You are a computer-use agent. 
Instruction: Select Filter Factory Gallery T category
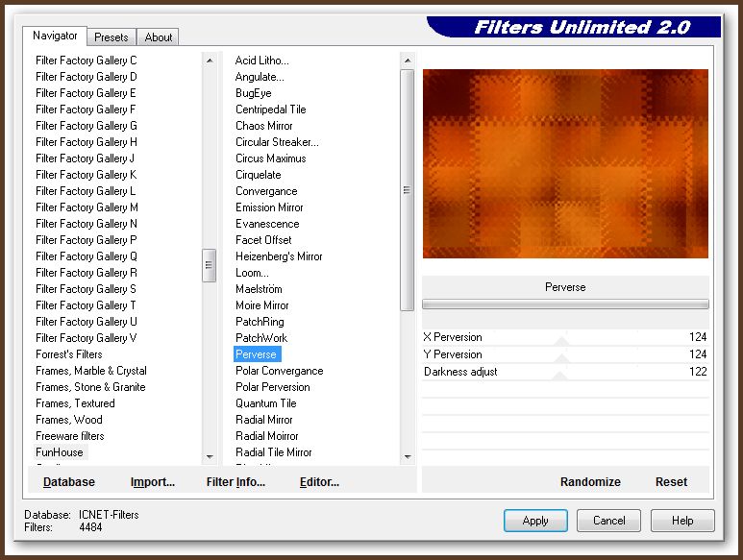86,305
